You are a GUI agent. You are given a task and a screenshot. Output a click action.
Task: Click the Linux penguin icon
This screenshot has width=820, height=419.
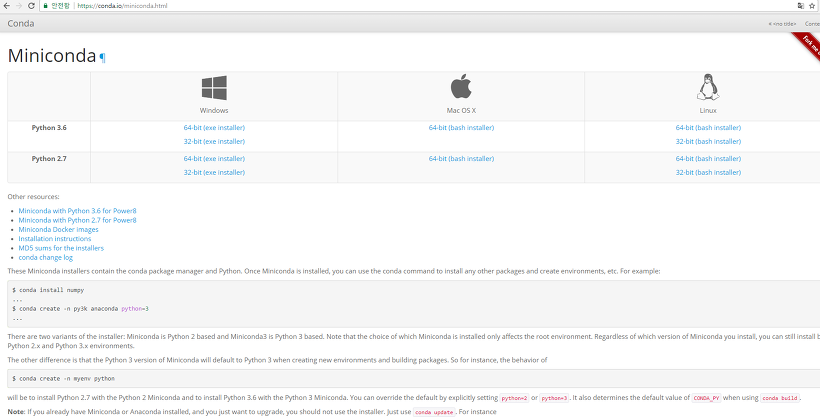708,87
